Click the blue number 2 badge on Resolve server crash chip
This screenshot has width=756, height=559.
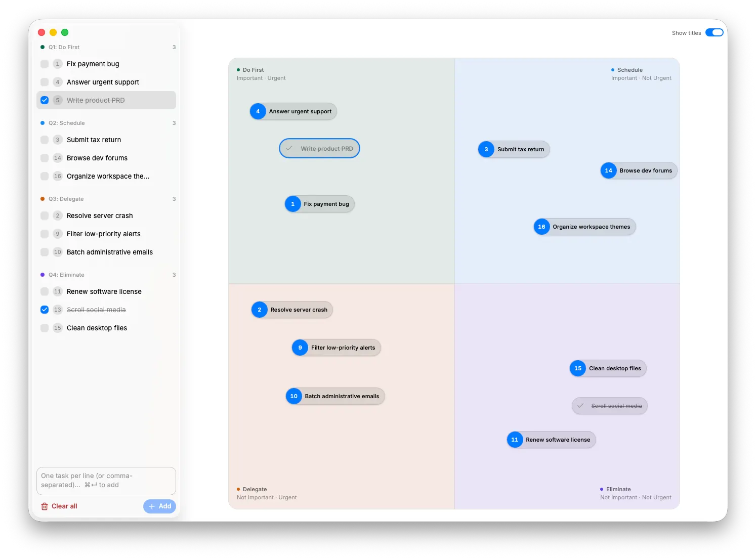(x=260, y=310)
